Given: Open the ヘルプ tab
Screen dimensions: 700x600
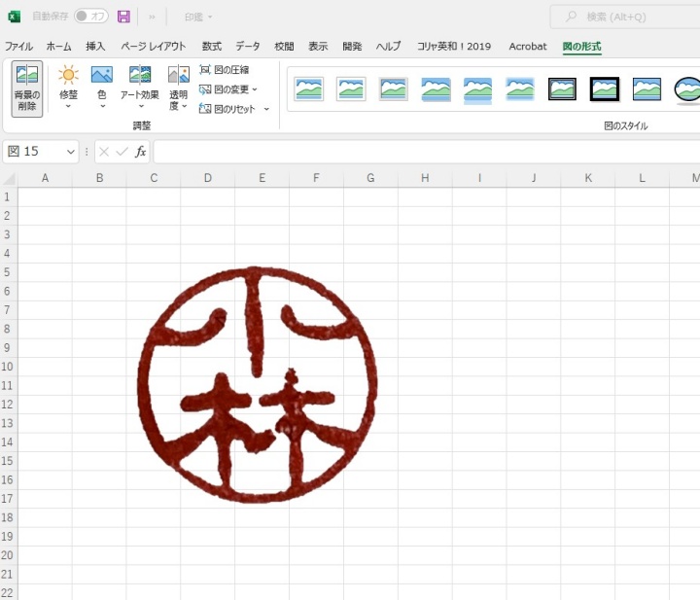Looking at the screenshot, I should 388,47.
